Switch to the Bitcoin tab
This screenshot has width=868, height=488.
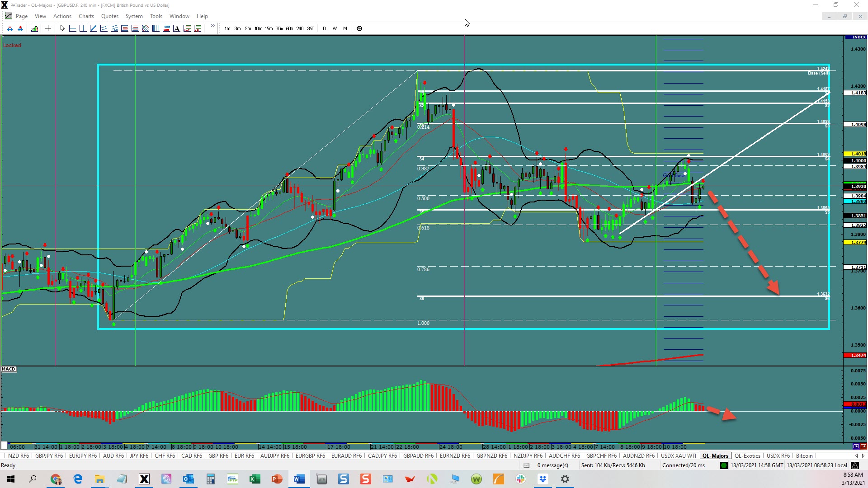click(804, 456)
